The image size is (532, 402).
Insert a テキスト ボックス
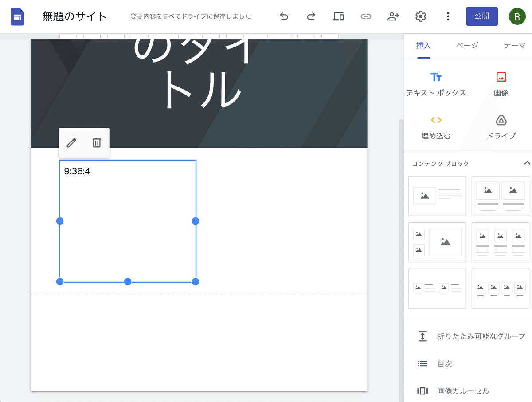pos(436,84)
